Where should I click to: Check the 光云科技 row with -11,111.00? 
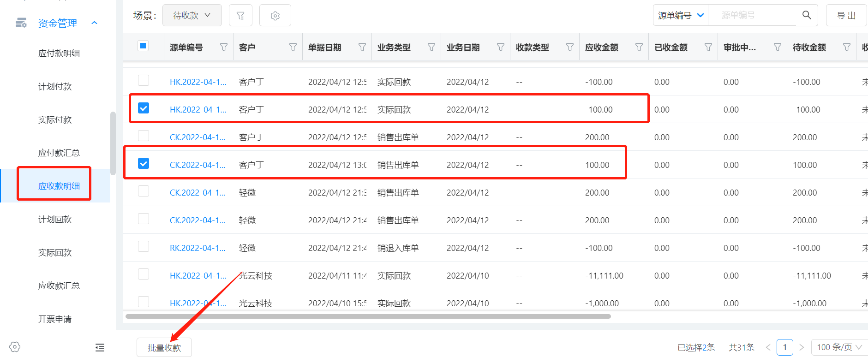144,274
